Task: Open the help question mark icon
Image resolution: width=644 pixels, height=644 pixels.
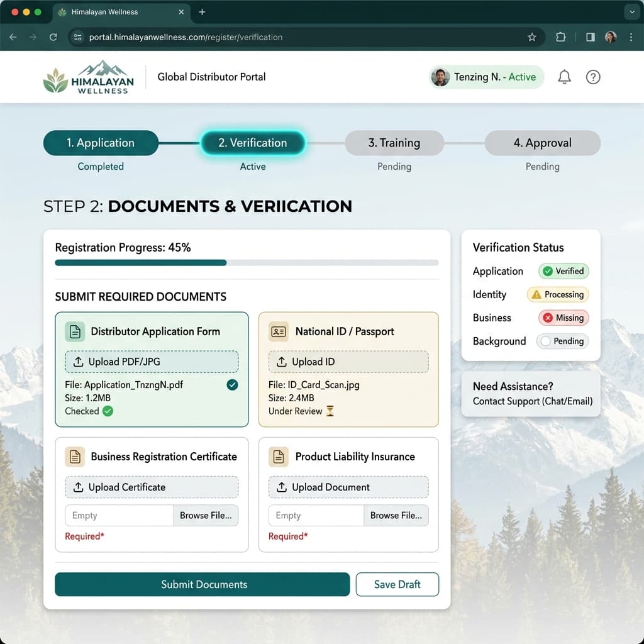Action: tap(592, 77)
